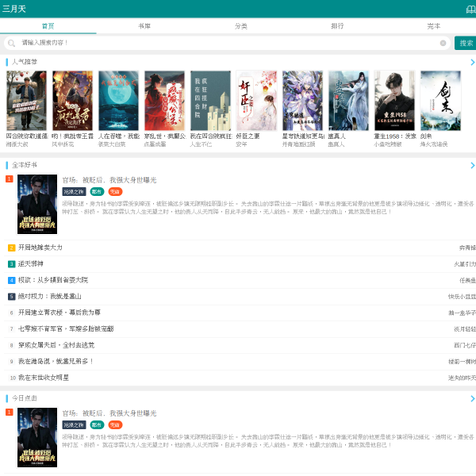This screenshot has width=476, height=476.
Task: Open the 排行 tab
Action: pyautogui.click(x=337, y=26)
